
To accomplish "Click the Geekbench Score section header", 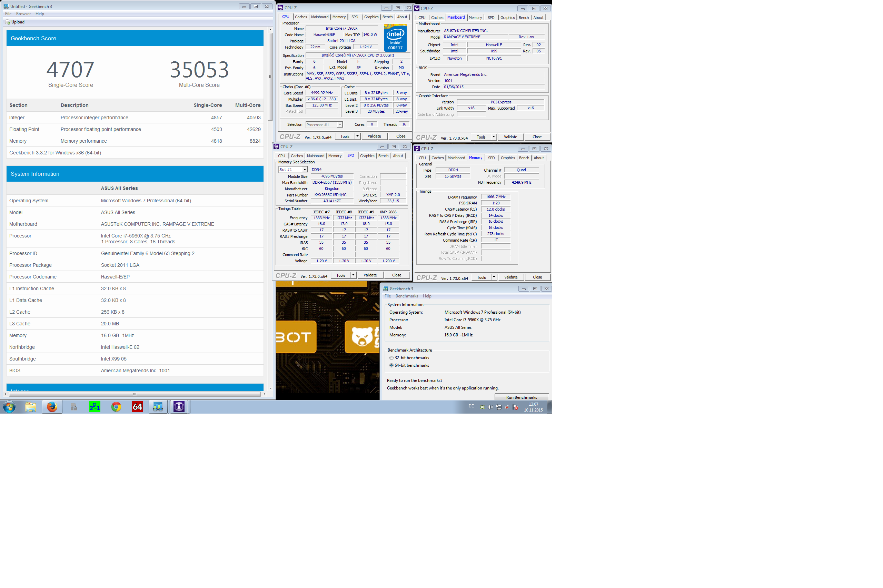I will [135, 38].
